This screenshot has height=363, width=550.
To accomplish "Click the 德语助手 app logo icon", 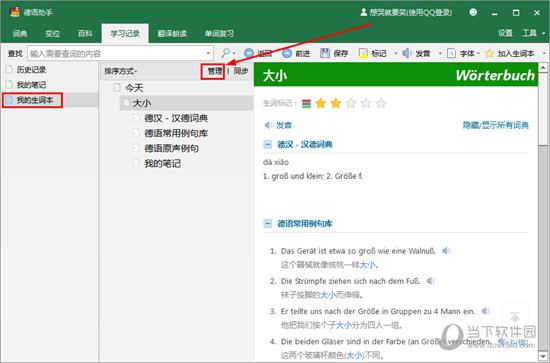I will (15, 13).
